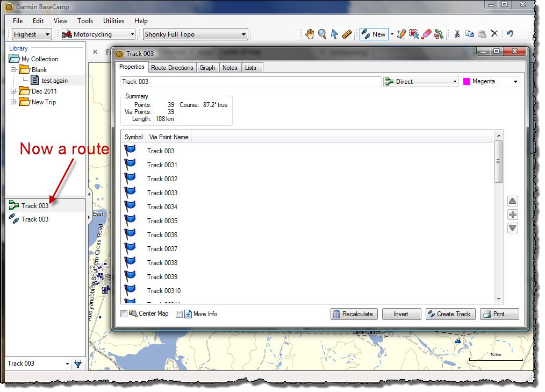The width and height of the screenshot is (545, 392).
Task: Open the Motorcycling activity profile dropdown
Action: click(98, 34)
